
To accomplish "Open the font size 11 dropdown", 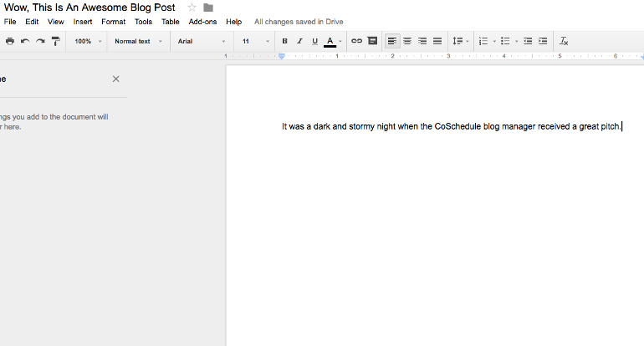I will pos(255,42).
